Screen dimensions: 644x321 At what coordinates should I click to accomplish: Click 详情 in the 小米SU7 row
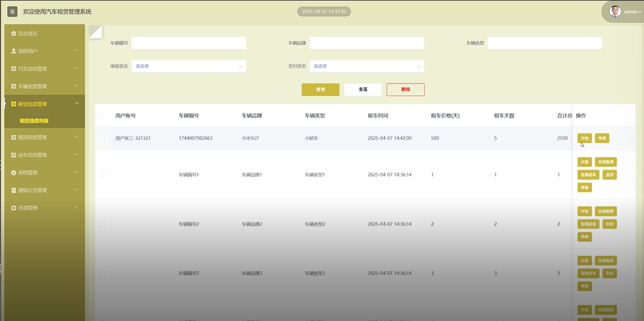584,138
